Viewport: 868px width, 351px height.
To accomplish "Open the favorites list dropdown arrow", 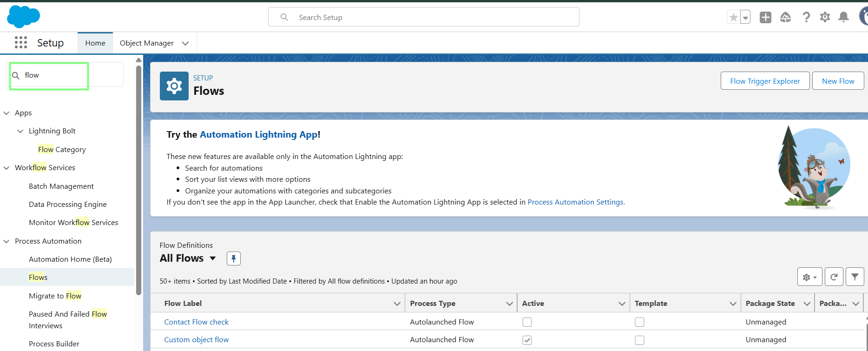I will [x=745, y=17].
